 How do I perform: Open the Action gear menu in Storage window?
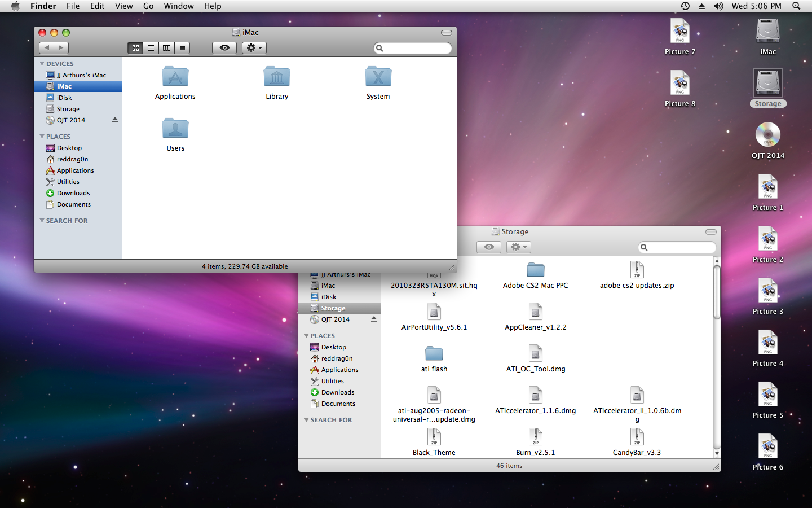click(x=519, y=247)
